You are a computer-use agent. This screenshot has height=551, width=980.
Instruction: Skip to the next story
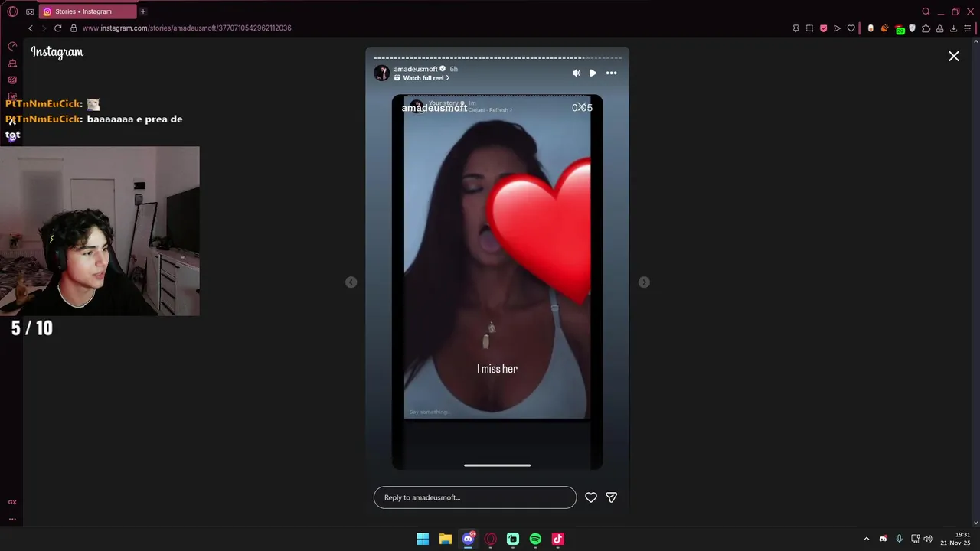(644, 282)
